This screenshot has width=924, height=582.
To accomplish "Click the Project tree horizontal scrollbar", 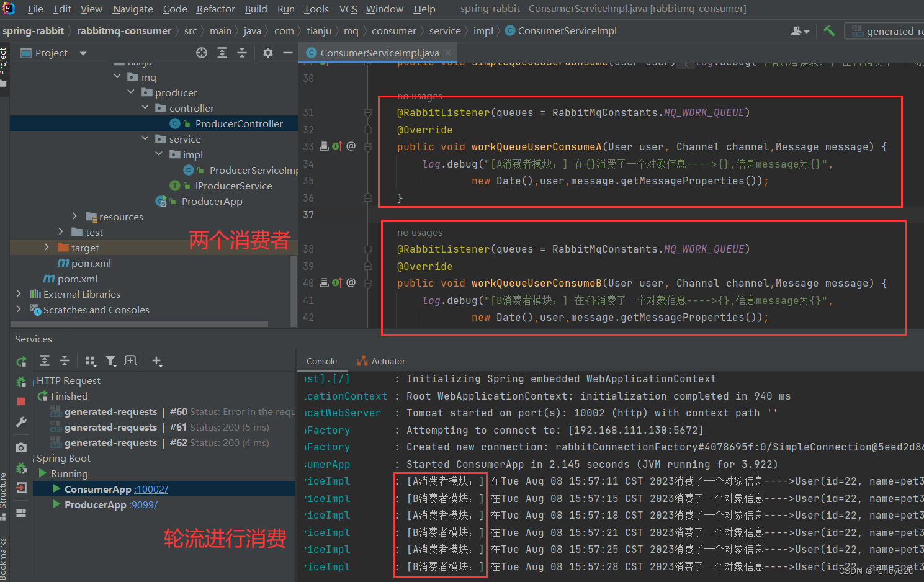I will tap(140, 323).
